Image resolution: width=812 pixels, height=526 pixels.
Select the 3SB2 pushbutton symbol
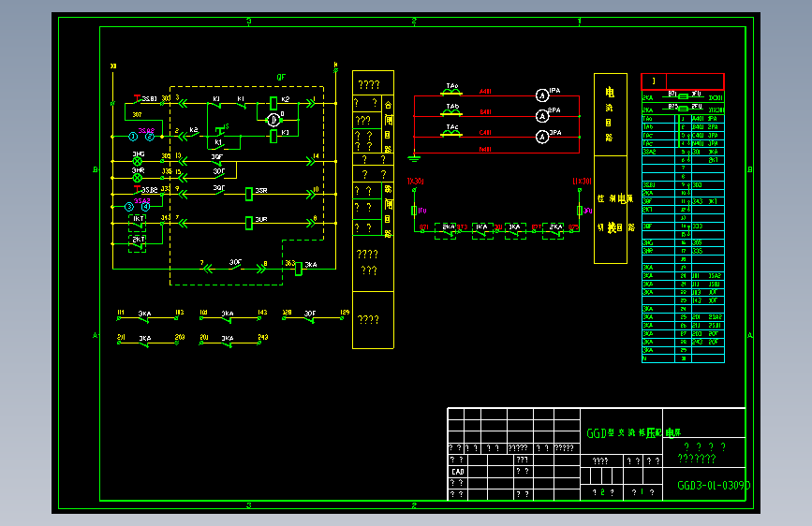tap(138, 191)
